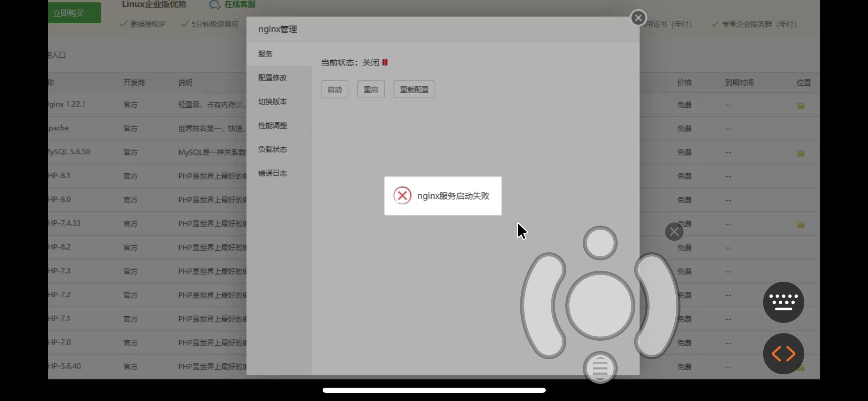
Task: Click the red stopped status indicator
Action: (385, 62)
